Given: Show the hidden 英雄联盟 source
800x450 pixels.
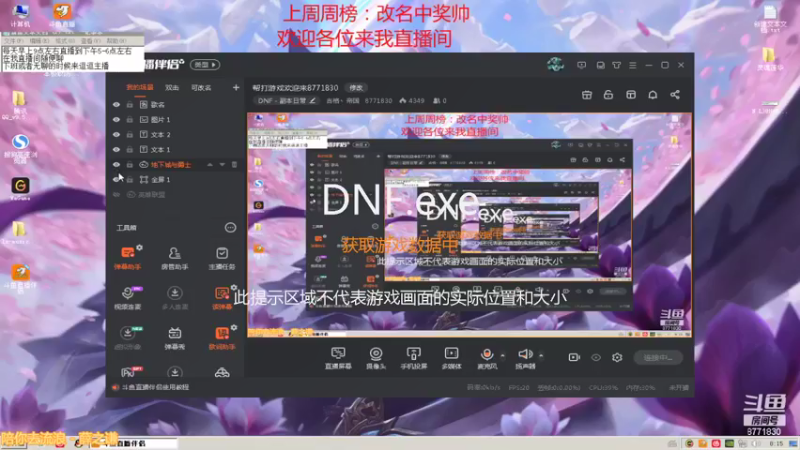Looking at the screenshot, I should click(x=116, y=195).
